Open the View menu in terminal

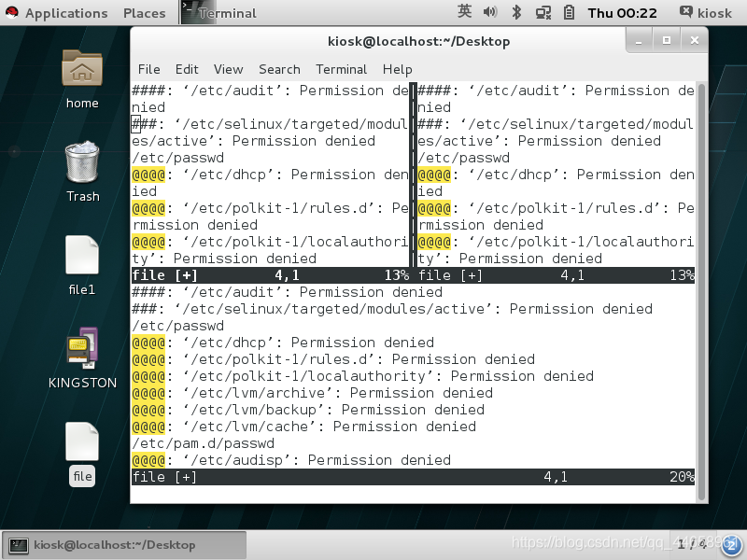click(x=228, y=69)
